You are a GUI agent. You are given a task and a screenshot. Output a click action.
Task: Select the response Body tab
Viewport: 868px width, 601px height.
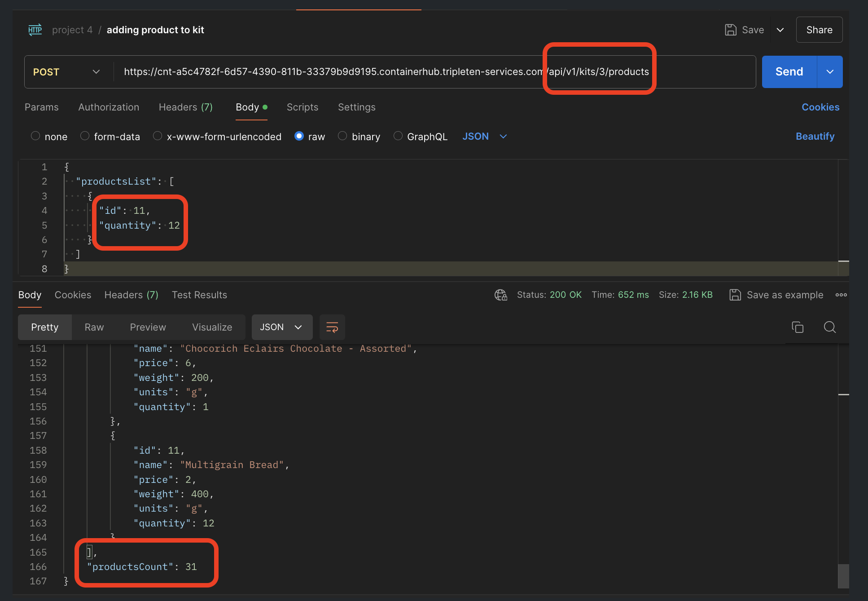(30, 295)
